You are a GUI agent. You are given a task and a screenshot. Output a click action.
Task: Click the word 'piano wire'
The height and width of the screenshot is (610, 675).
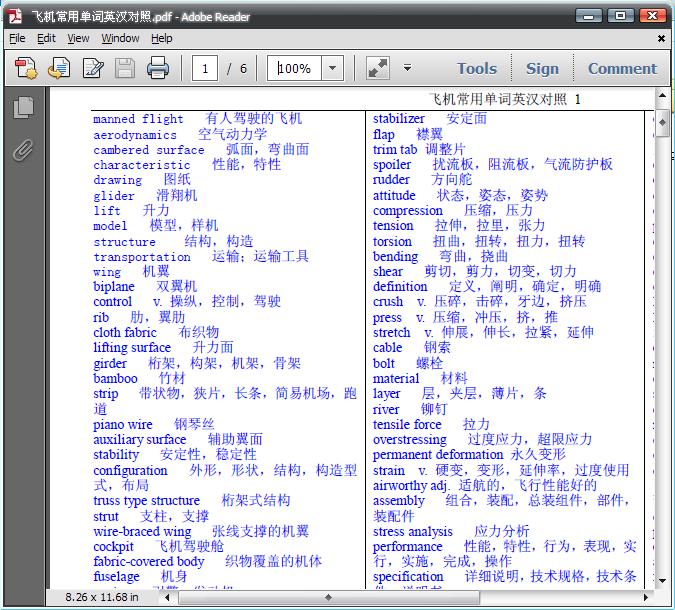point(123,425)
